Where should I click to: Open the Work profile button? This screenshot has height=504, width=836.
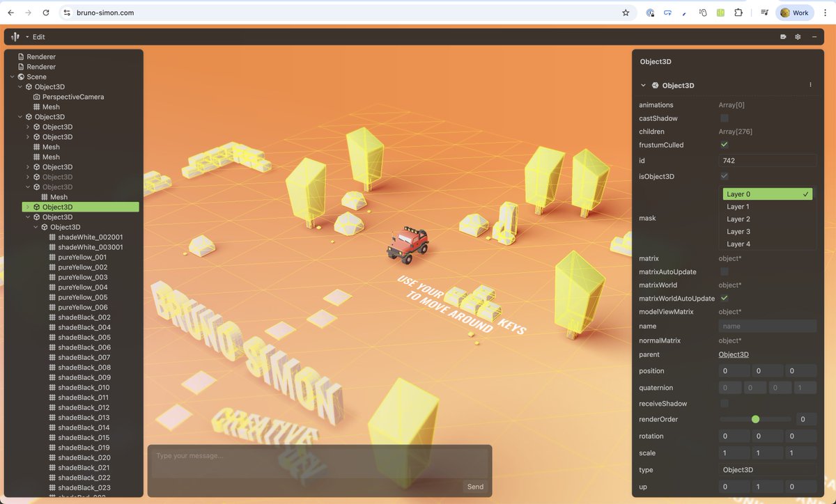point(794,13)
